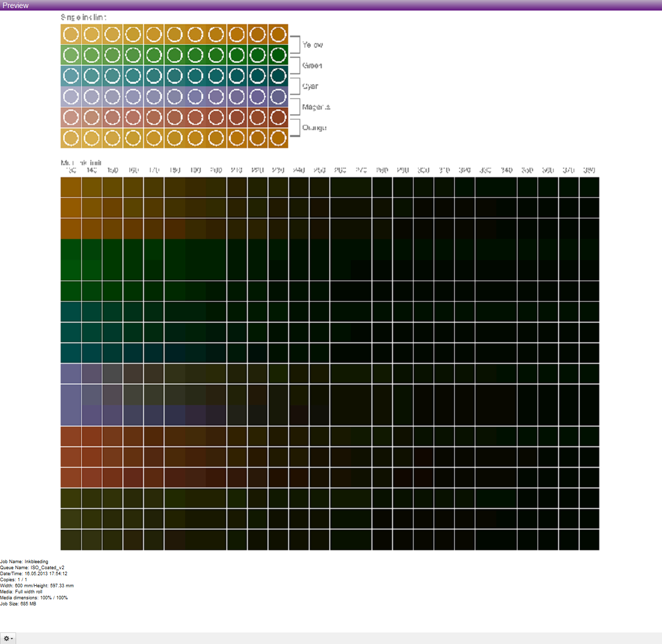Click the Green row label
The image size is (662, 644).
point(312,65)
